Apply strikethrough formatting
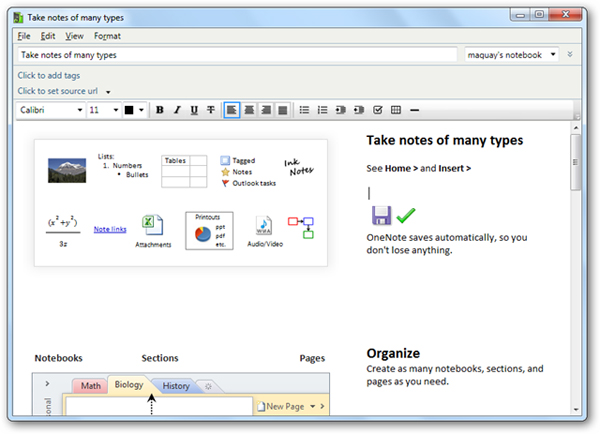The height and width of the screenshot is (434, 600). tap(211, 110)
